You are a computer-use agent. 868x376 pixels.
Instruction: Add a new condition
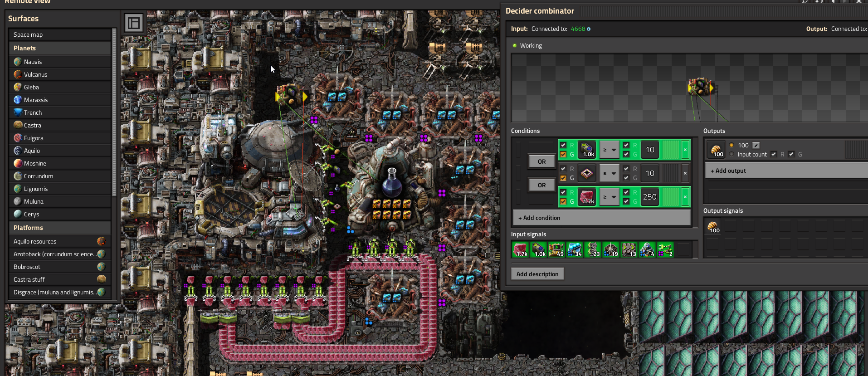pos(602,218)
